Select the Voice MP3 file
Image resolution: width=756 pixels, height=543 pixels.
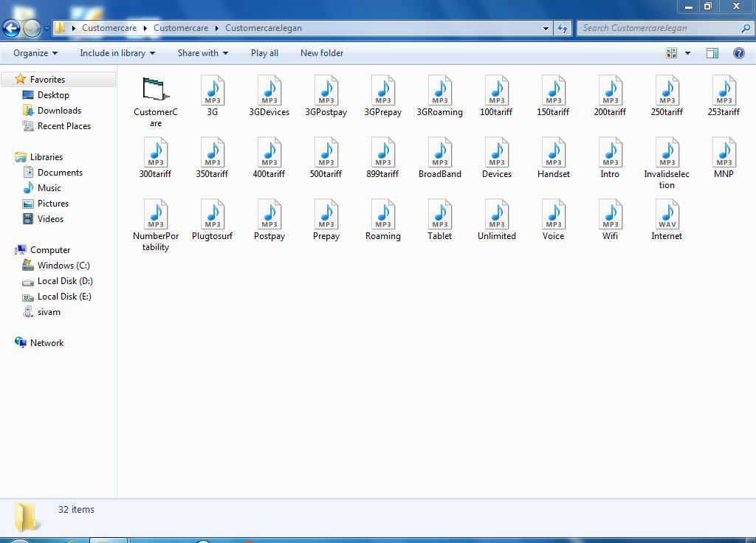pos(554,220)
